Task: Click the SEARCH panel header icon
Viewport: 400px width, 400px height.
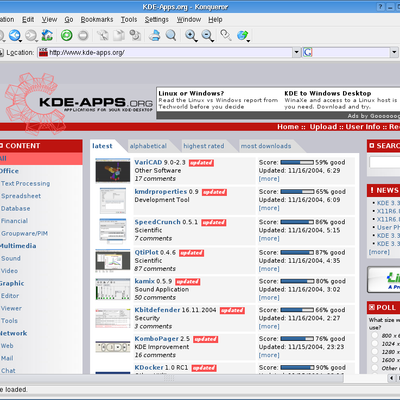Action: click(x=372, y=146)
